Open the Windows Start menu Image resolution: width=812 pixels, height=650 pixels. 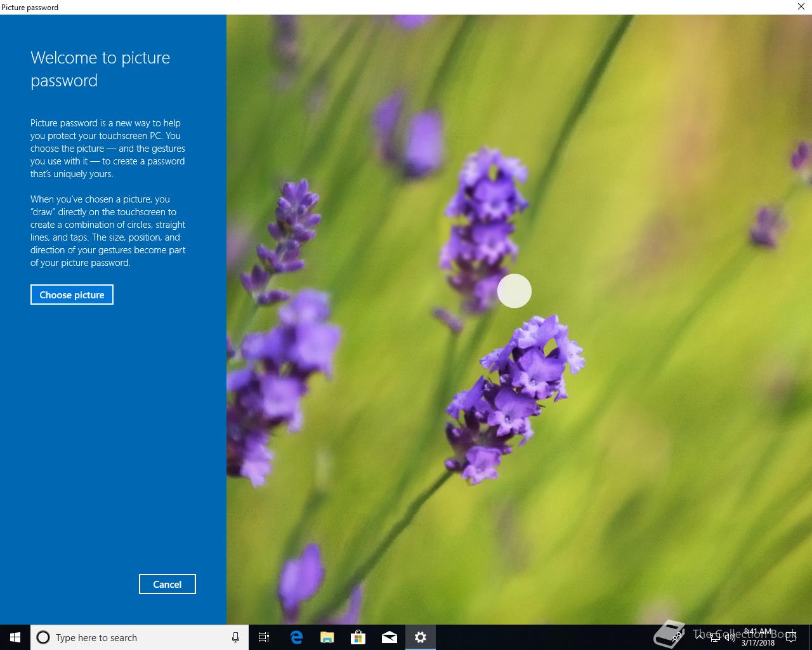tap(15, 637)
